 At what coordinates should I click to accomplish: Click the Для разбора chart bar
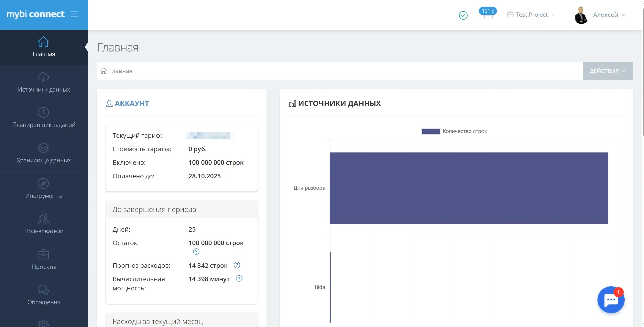point(469,188)
